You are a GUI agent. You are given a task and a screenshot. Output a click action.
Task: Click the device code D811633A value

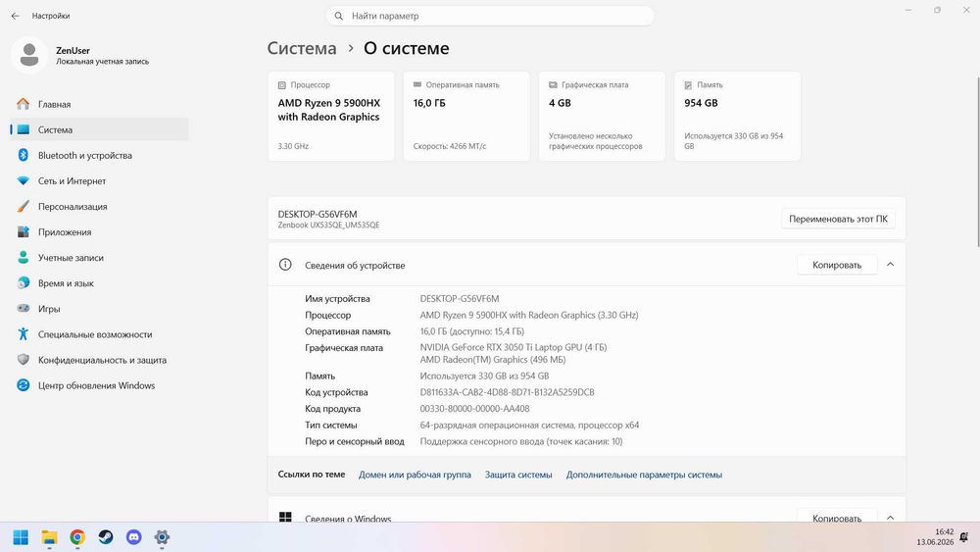click(507, 392)
